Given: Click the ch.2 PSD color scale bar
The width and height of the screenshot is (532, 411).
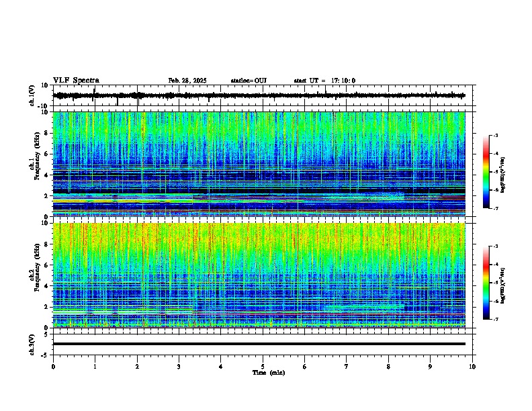Looking at the screenshot, I should coord(486,283).
